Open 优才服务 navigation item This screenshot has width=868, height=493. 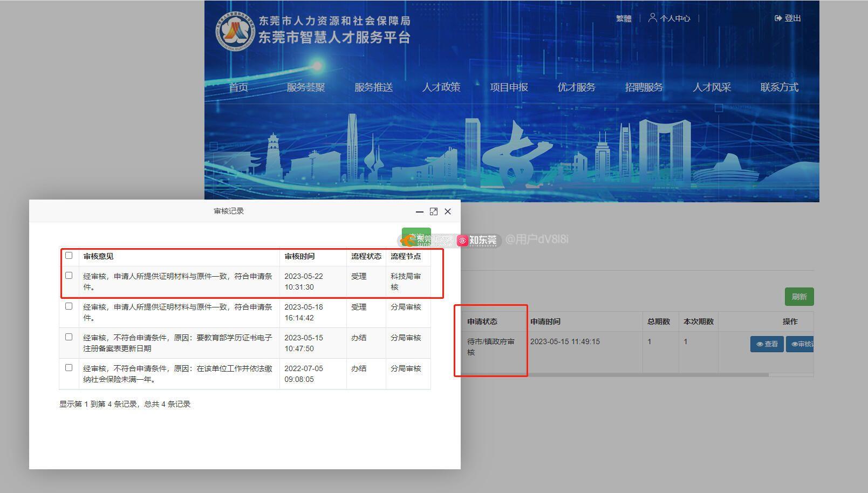576,87
